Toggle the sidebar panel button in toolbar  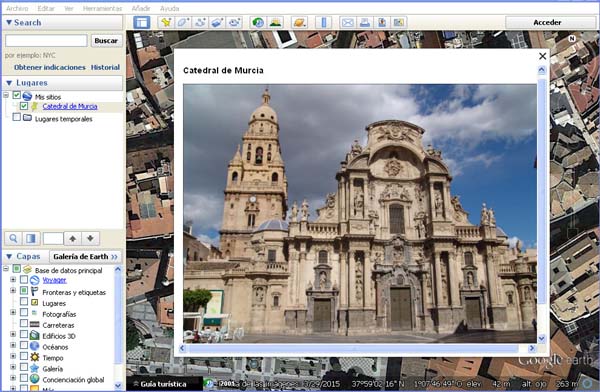[142, 22]
